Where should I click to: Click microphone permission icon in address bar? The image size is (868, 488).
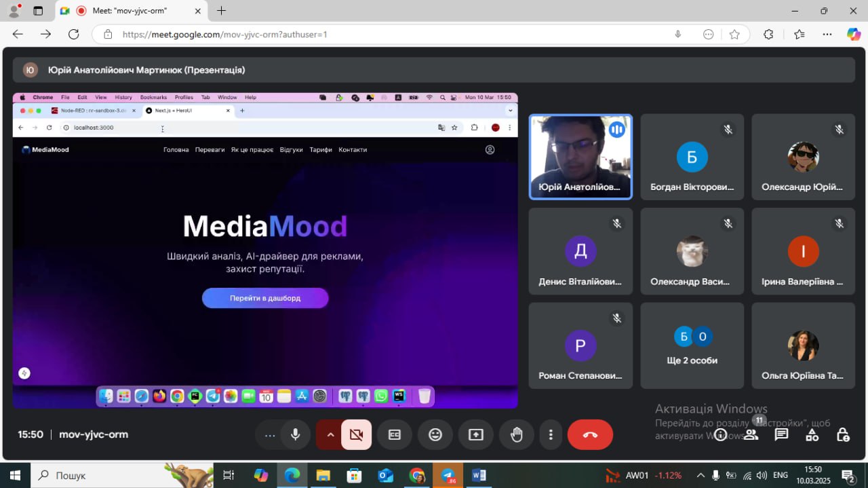tap(677, 34)
